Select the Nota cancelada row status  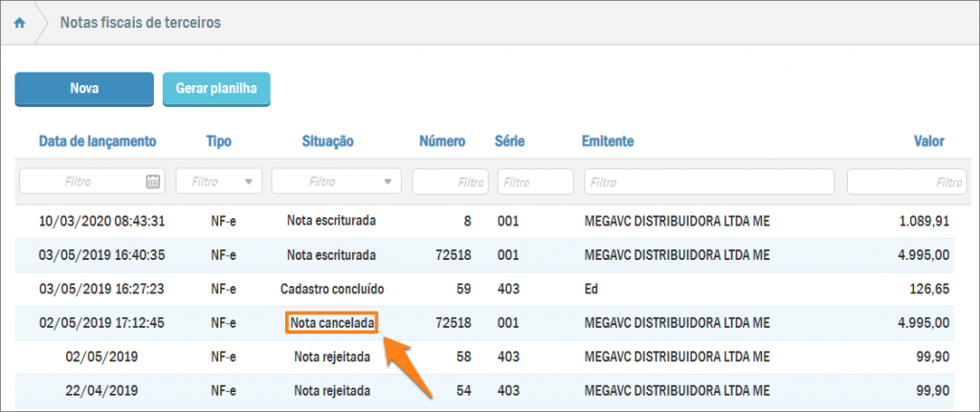tap(331, 323)
